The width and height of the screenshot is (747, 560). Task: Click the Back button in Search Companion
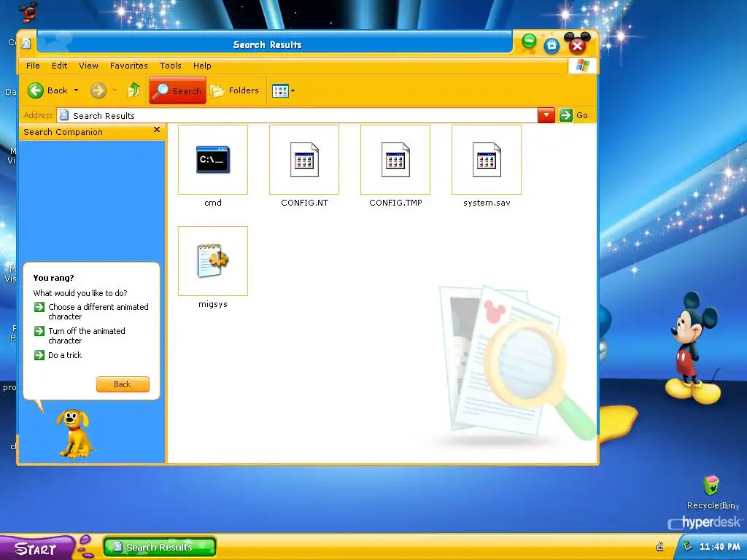[x=123, y=384]
